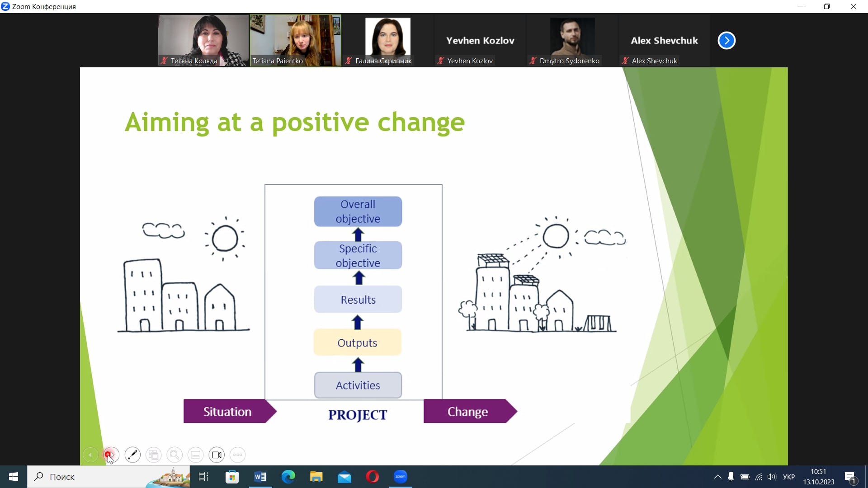Show next participants with blue arrow
This screenshot has width=868, height=488.
726,41
